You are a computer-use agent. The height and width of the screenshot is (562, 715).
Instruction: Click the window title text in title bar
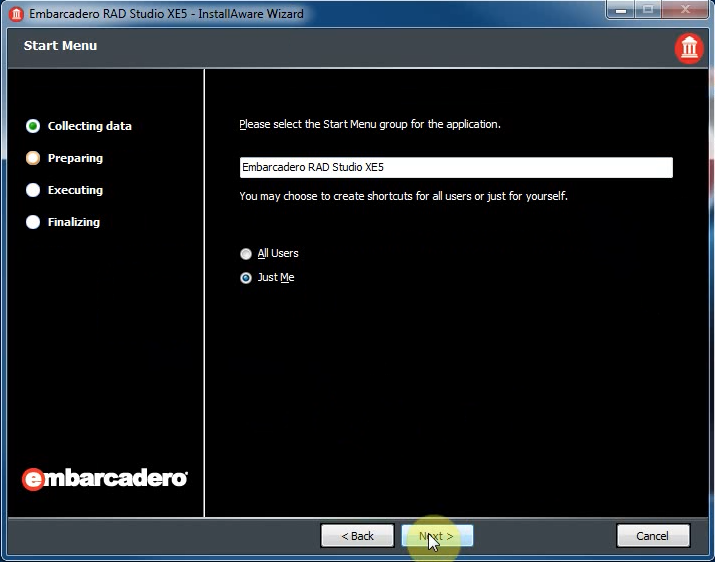(166, 14)
